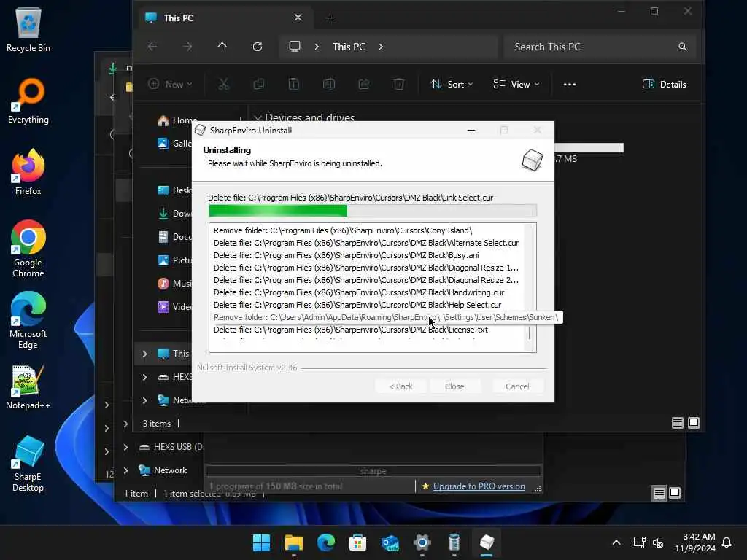
Task: Click the sharpe search field in uninstaller tool
Action: 373,471
